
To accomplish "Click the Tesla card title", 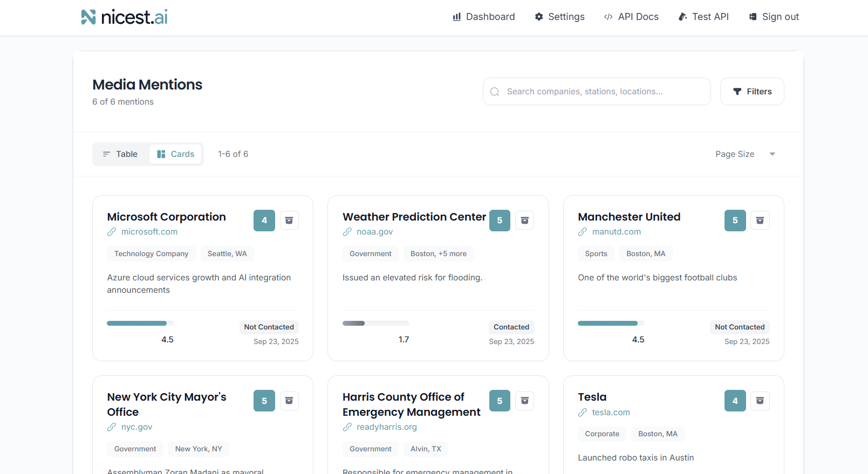I will click(592, 397).
